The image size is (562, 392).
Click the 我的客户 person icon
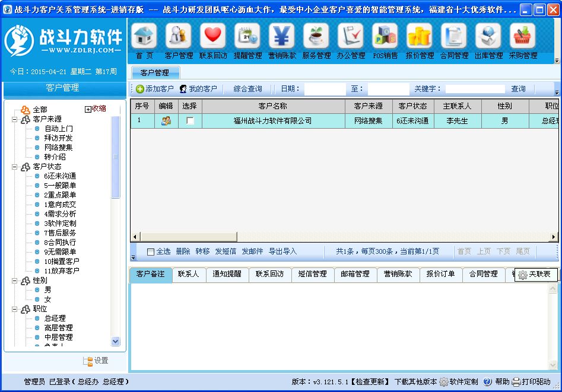tap(183, 89)
